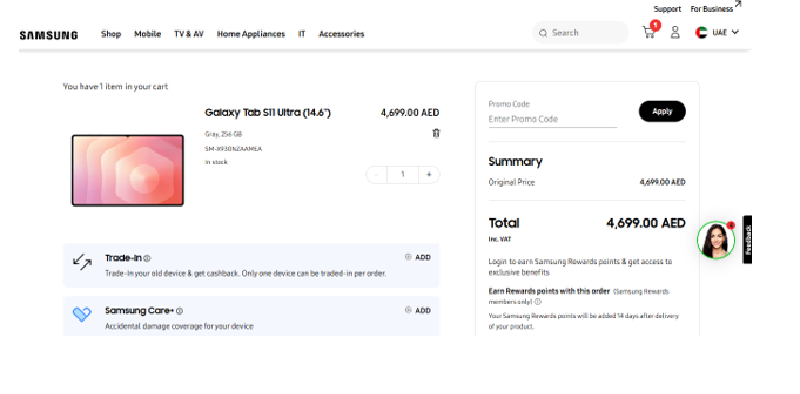Add Trade-in to the order
This screenshot has height=394, width=800.
(417, 257)
